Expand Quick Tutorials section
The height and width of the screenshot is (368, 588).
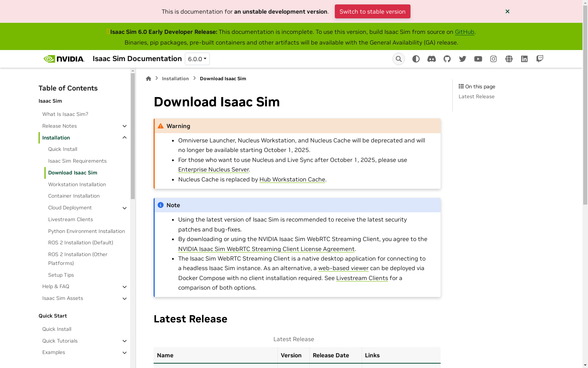point(125,341)
